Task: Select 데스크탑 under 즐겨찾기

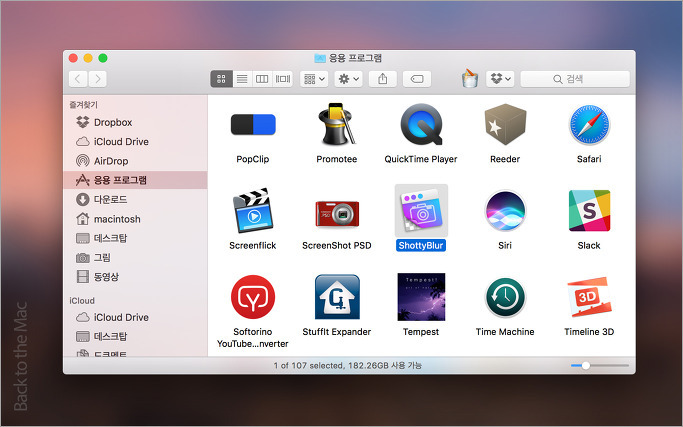Action: point(135,238)
